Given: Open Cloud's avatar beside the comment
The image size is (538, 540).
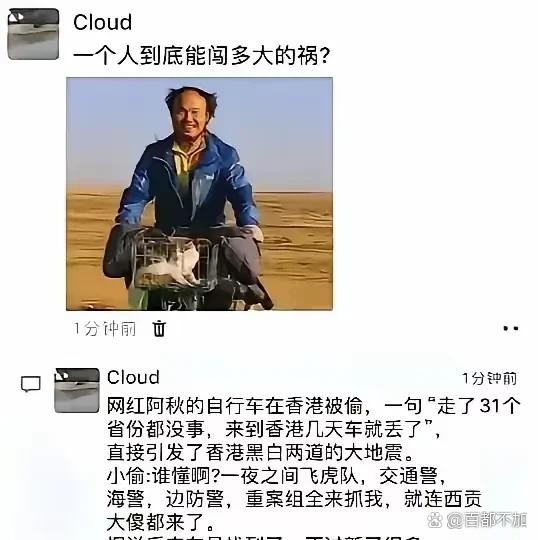Looking at the screenshot, I should pos(77,390).
